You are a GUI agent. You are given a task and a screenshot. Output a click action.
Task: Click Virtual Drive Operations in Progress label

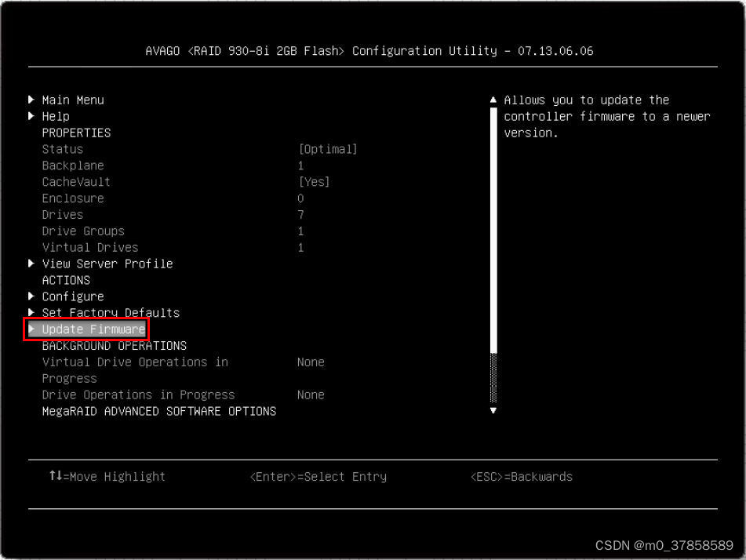(135, 370)
